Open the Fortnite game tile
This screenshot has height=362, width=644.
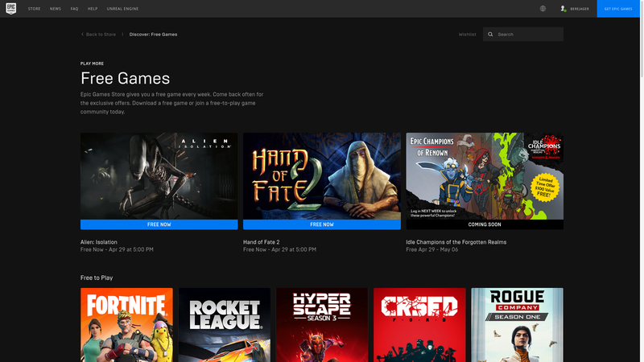tap(126, 325)
